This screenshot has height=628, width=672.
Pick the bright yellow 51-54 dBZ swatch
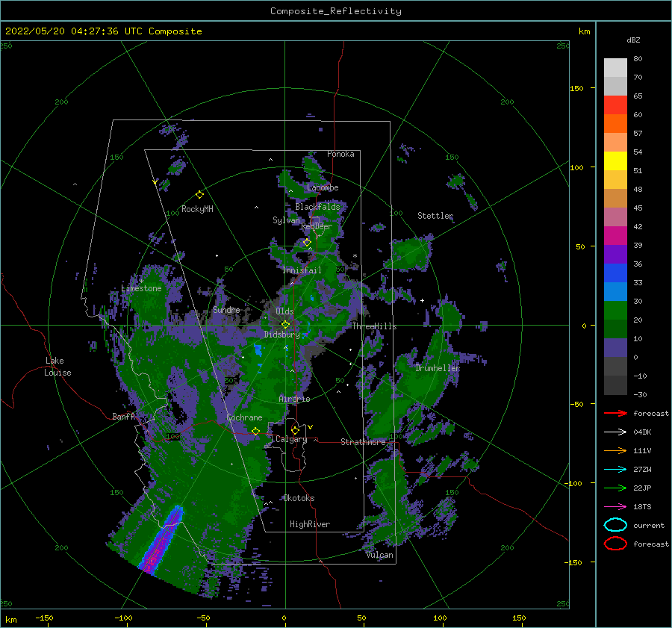[615, 161]
